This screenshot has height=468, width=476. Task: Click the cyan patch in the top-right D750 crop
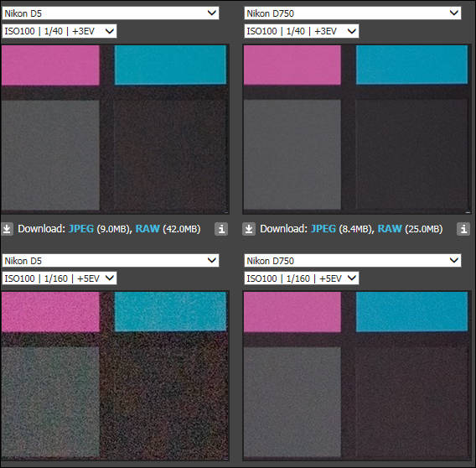(412, 65)
